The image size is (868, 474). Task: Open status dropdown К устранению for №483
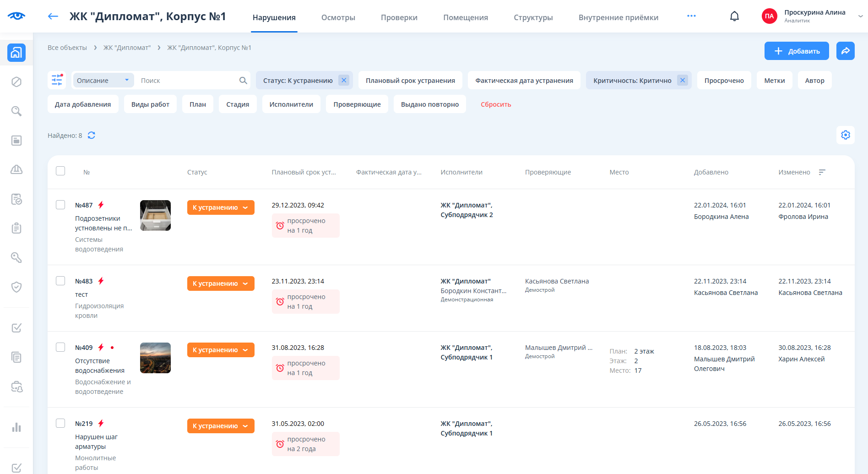tap(221, 283)
